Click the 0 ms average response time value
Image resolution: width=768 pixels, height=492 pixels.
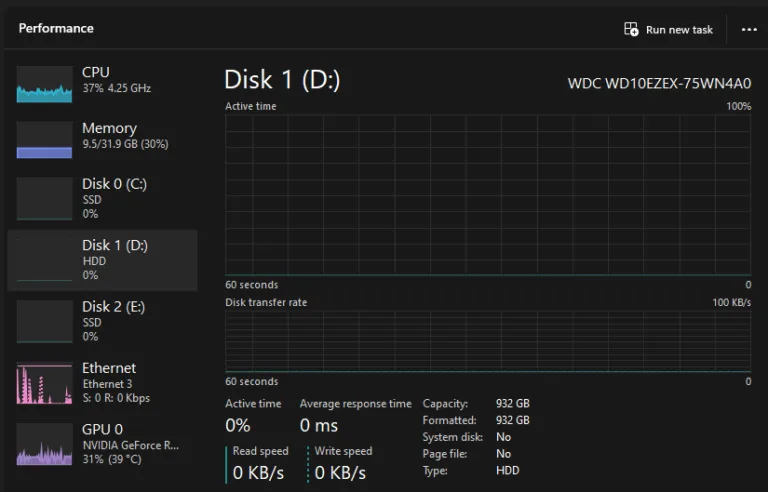click(318, 425)
